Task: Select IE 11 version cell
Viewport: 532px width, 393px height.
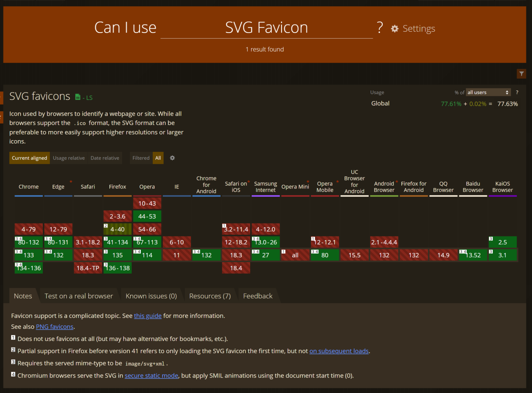Action: click(x=177, y=255)
